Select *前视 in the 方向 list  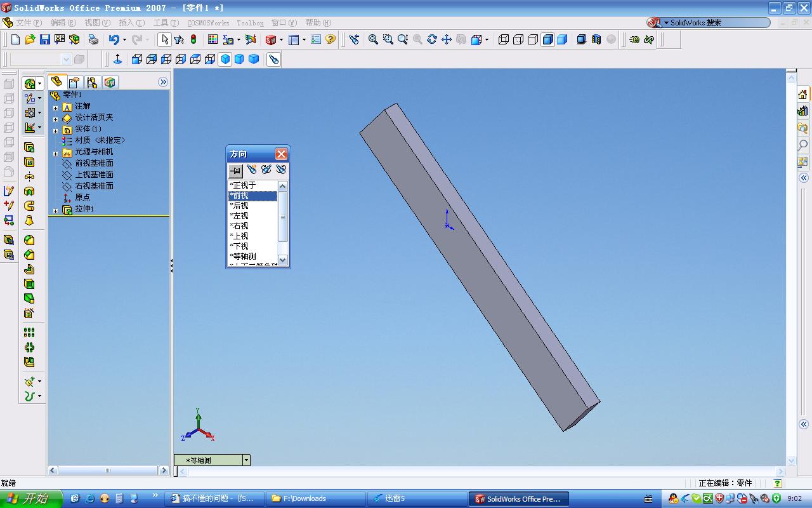252,196
